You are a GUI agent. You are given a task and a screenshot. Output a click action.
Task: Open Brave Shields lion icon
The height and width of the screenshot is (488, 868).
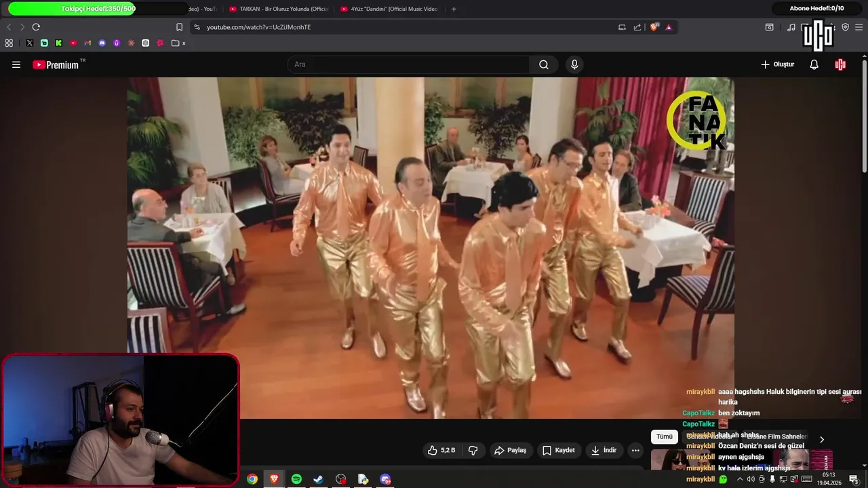[654, 27]
